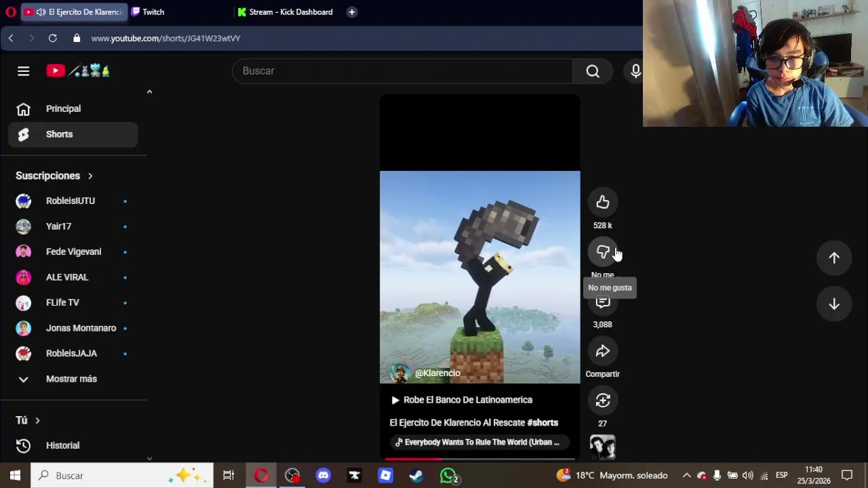
Task: Switch to El Ejercito De Klarencio tab
Action: click(x=73, y=12)
